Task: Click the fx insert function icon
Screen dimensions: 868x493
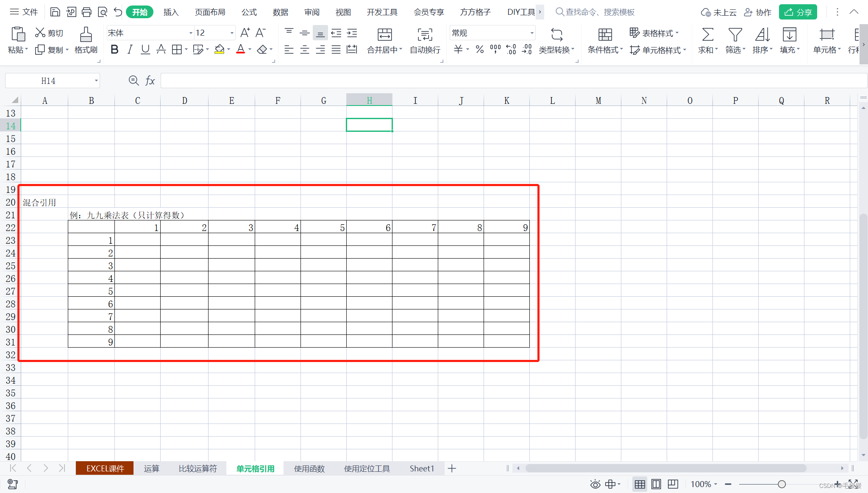Action: (x=150, y=81)
